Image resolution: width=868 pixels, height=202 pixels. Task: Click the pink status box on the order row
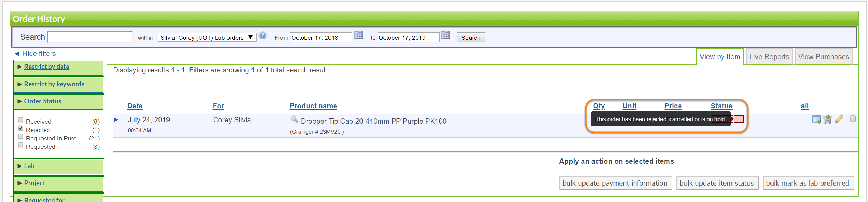738,119
